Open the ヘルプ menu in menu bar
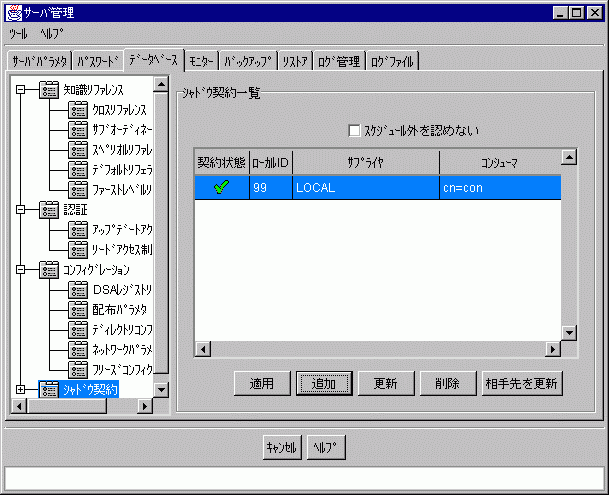This screenshot has height=495, width=609. (52, 34)
